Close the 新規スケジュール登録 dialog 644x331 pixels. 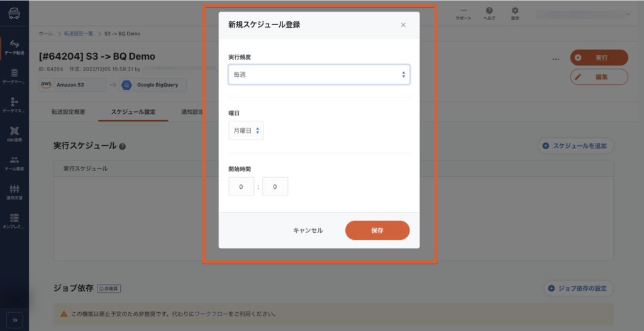403,25
